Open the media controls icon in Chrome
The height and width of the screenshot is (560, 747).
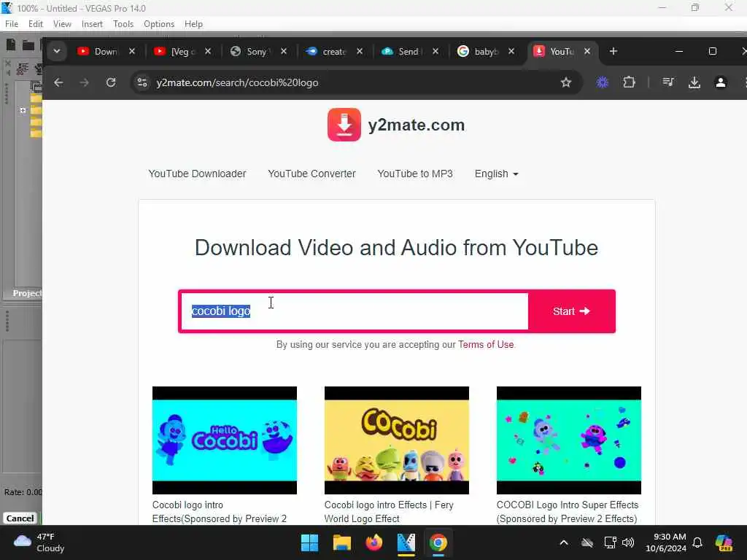[668, 82]
